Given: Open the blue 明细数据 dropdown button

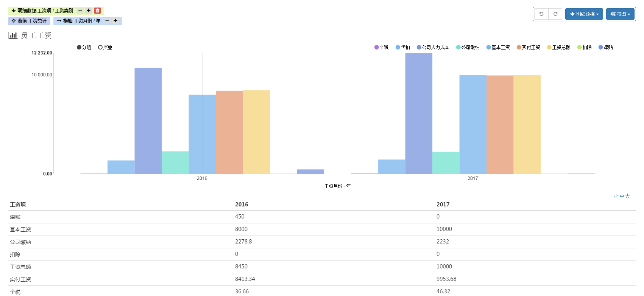Looking at the screenshot, I should [584, 14].
